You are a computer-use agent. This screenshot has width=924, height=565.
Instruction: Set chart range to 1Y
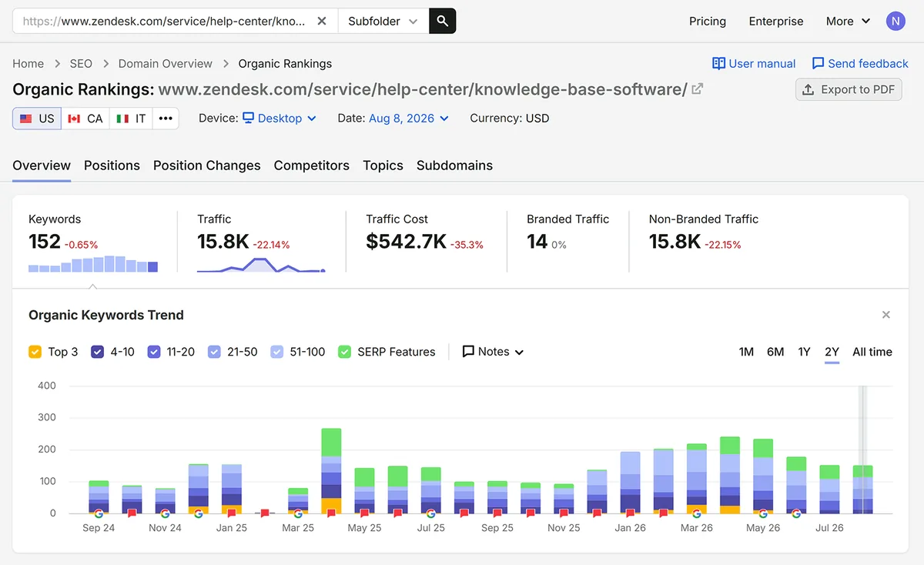[804, 352]
